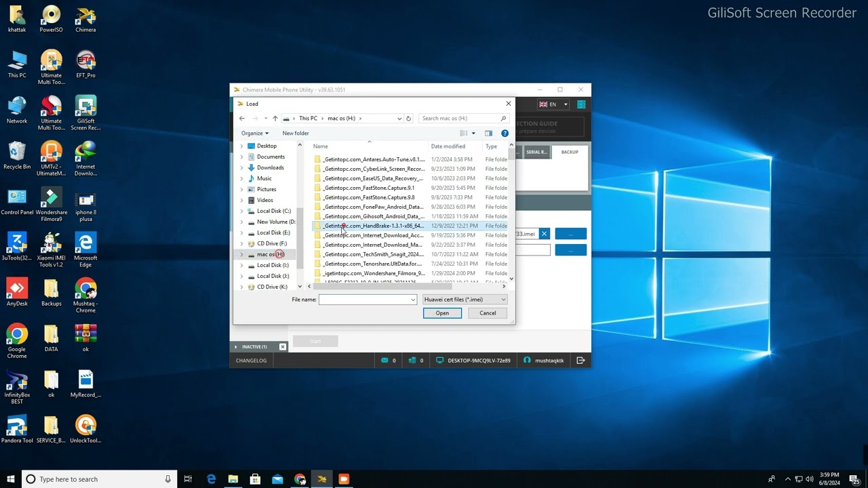This screenshot has width=868, height=488.
Task: Refresh the mac os (H:) folder listing
Action: point(408,119)
